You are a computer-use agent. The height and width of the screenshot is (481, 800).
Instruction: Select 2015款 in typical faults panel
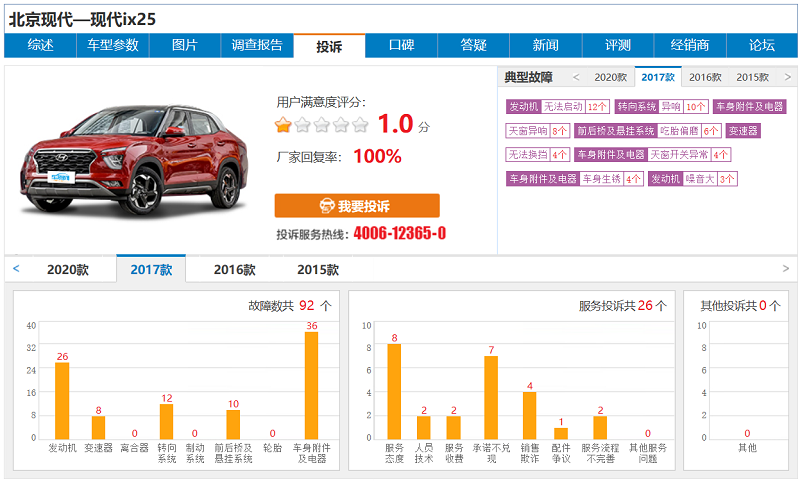tap(753, 77)
